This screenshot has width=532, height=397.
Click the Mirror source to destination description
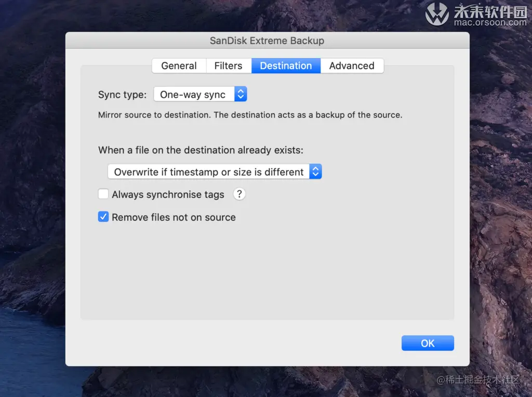[x=250, y=115]
